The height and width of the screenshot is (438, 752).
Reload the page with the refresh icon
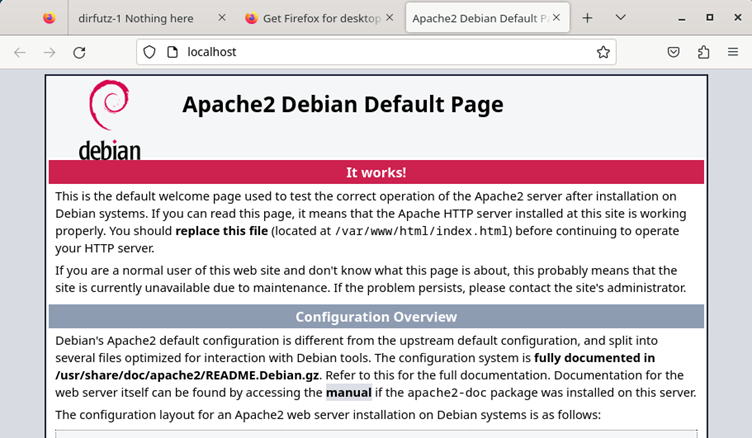(x=79, y=52)
